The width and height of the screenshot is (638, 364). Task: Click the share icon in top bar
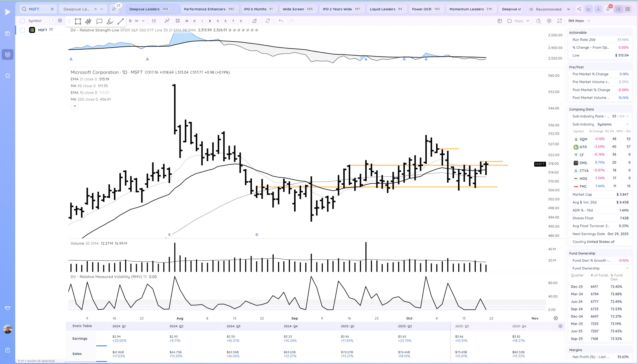click(x=579, y=9)
